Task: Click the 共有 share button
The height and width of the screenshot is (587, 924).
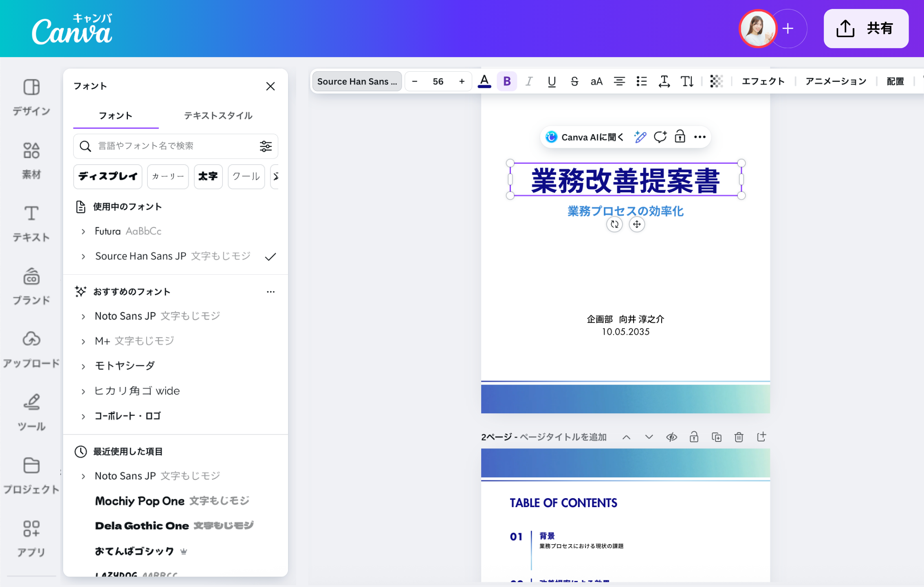Action: pyautogui.click(x=866, y=29)
